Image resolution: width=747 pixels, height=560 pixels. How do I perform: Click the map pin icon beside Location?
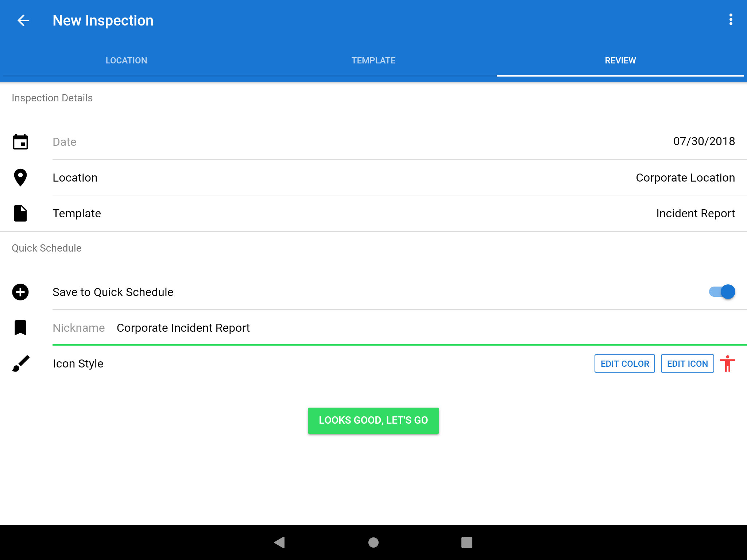click(x=20, y=178)
